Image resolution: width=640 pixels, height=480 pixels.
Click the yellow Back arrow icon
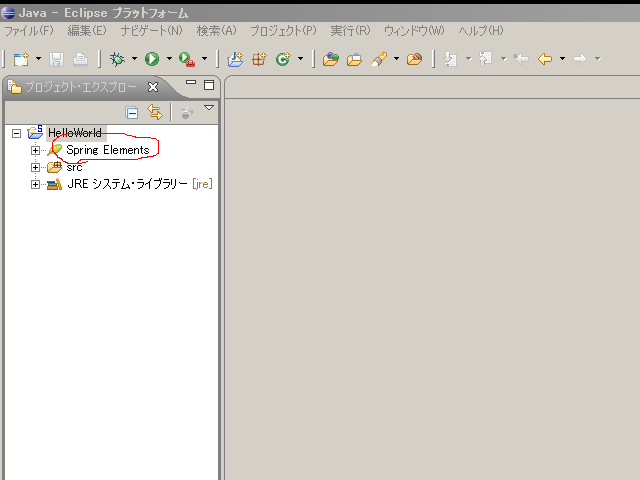coord(545,59)
